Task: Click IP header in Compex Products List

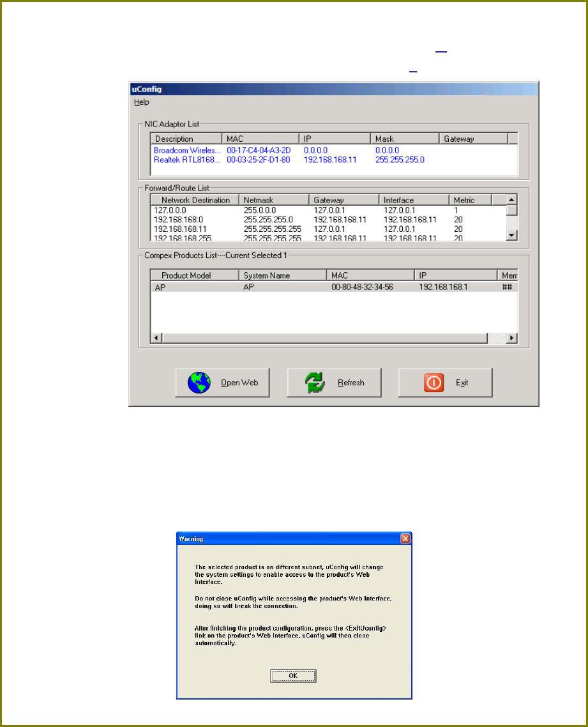Action: 455,275
